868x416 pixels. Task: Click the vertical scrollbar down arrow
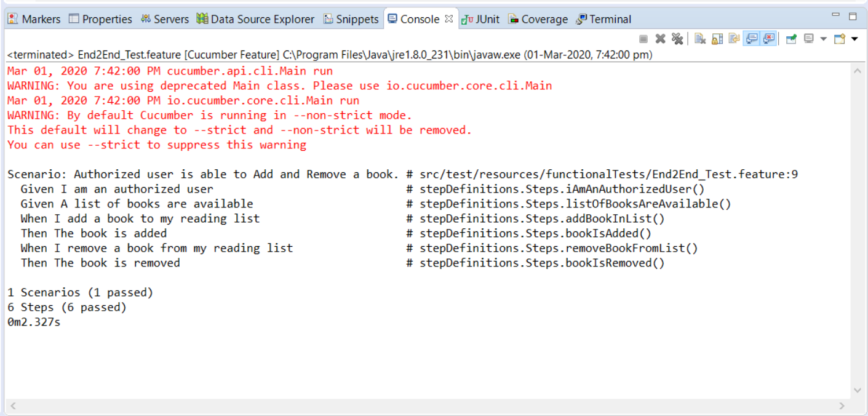pos(858,390)
